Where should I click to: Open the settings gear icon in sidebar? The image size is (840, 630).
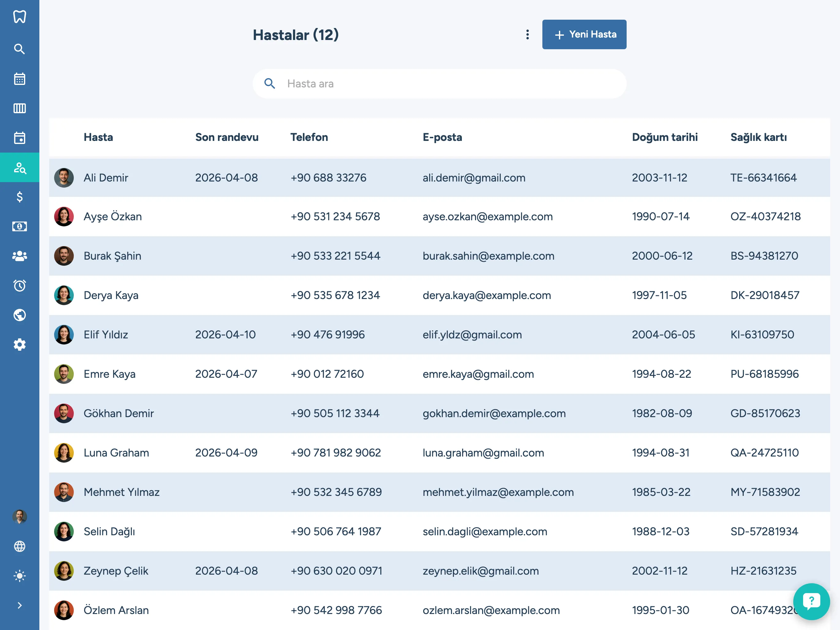pos(19,345)
